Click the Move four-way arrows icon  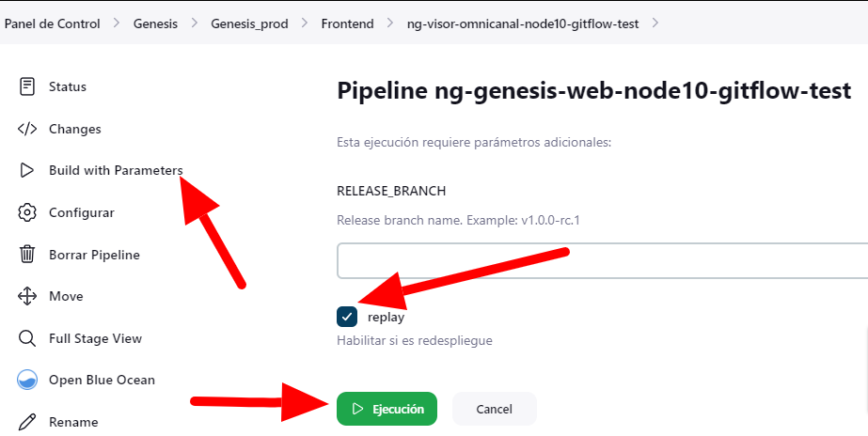(27, 296)
